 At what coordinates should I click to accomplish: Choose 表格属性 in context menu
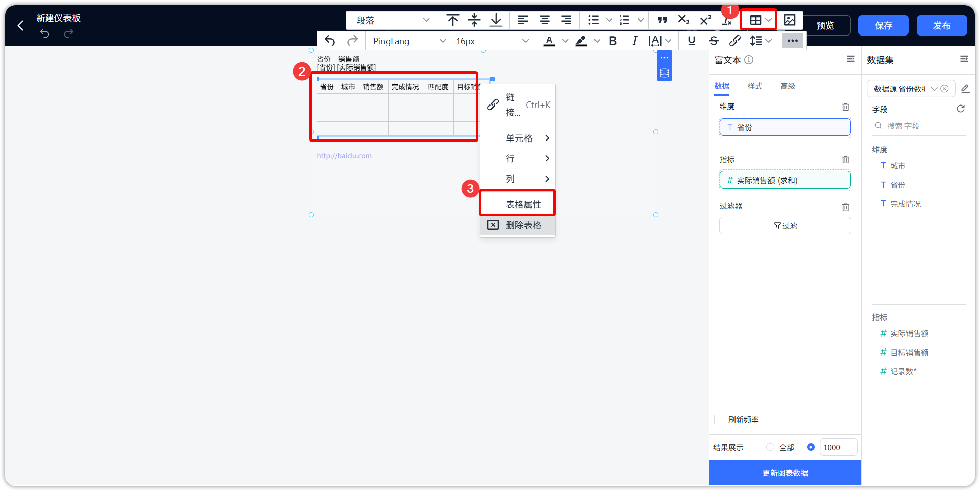click(x=518, y=204)
